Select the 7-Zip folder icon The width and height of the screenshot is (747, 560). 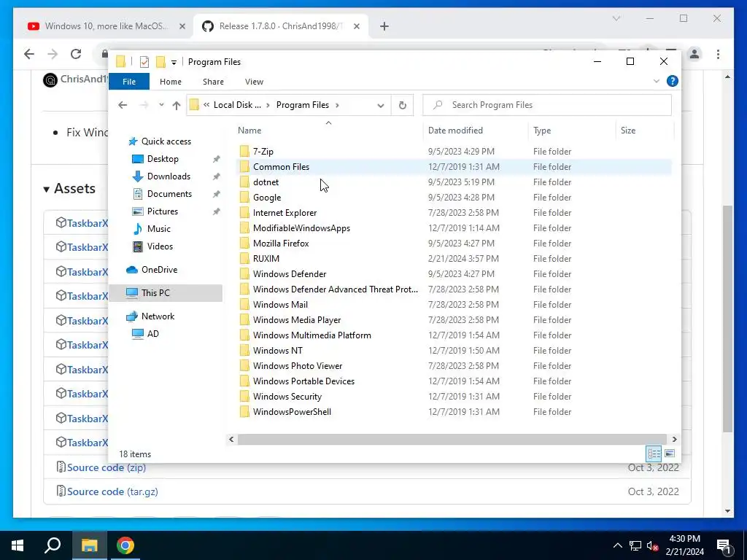[244, 152]
